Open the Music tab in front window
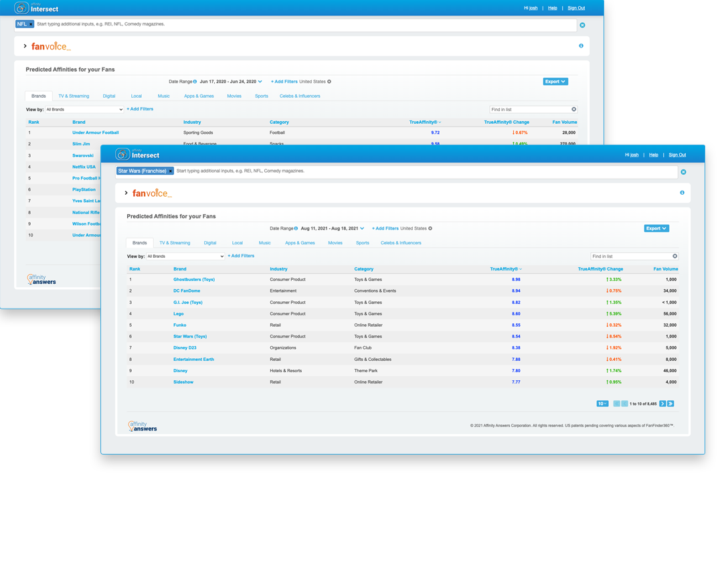 click(x=265, y=243)
